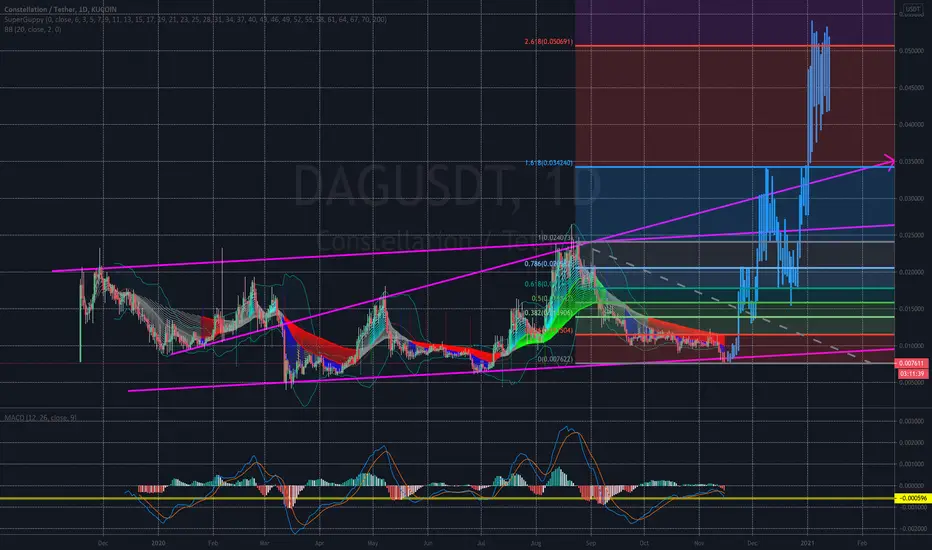Click the 1.618 (0.034240) Fibonacci level label
932x550 pixels.
548,162
